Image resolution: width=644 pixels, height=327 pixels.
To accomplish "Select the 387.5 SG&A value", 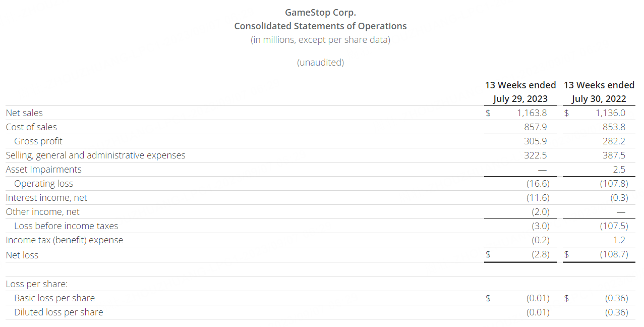I will point(614,155).
